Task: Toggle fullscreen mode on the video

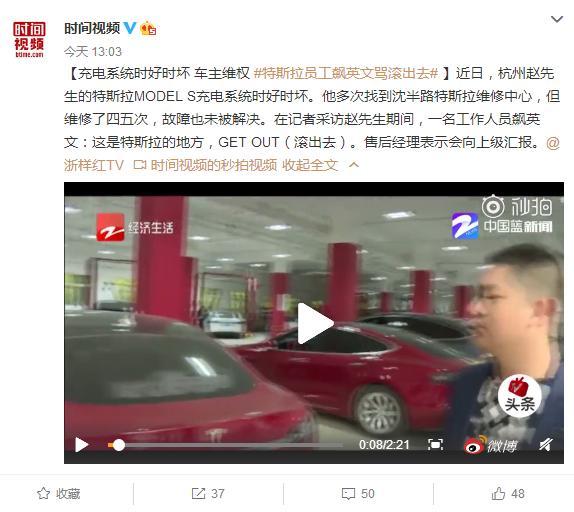Action: (x=435, y=445)
